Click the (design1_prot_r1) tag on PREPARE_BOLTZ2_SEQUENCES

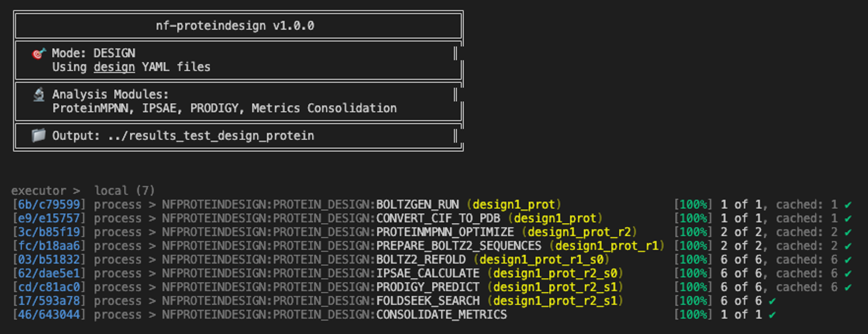[x=607, y=246]
